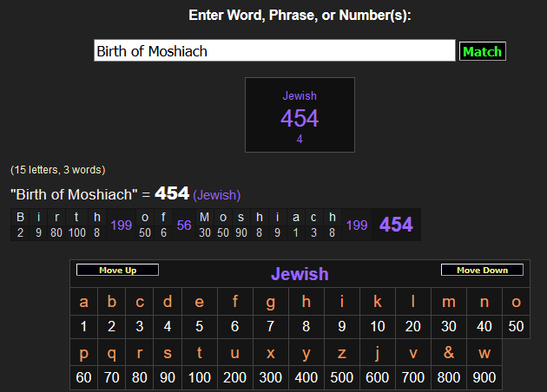Click letter u in Jewish cipher table
This screenshot has width=547, height=392.
coord(235,353)
